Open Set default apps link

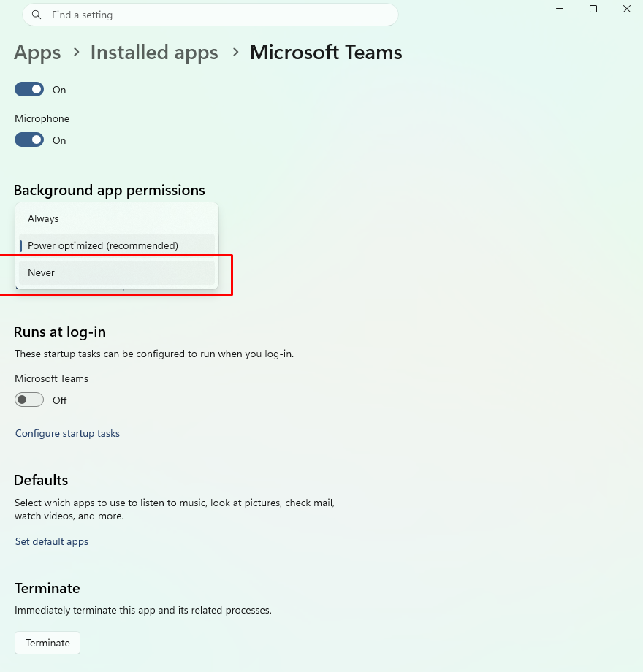51,541
